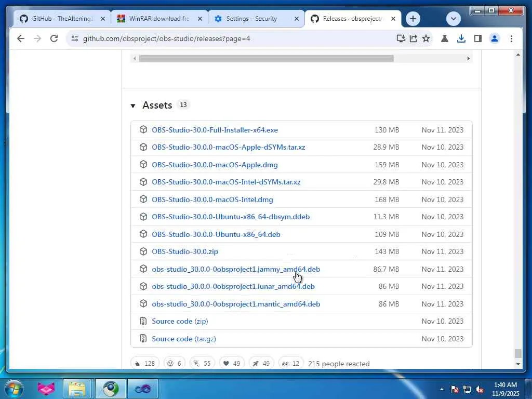Toggle rocket reaction on the release
Viewport: 532px width, 399px height.
click(x=261, y=363)
